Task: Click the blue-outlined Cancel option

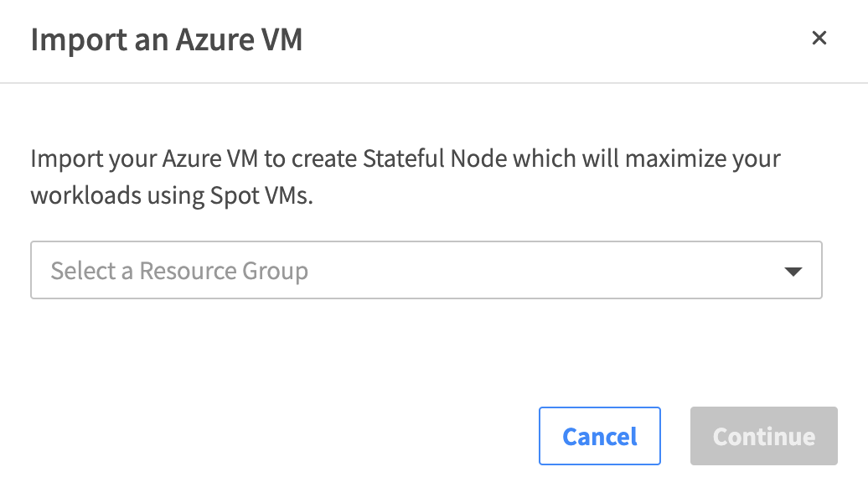Action: pos(600,436)
